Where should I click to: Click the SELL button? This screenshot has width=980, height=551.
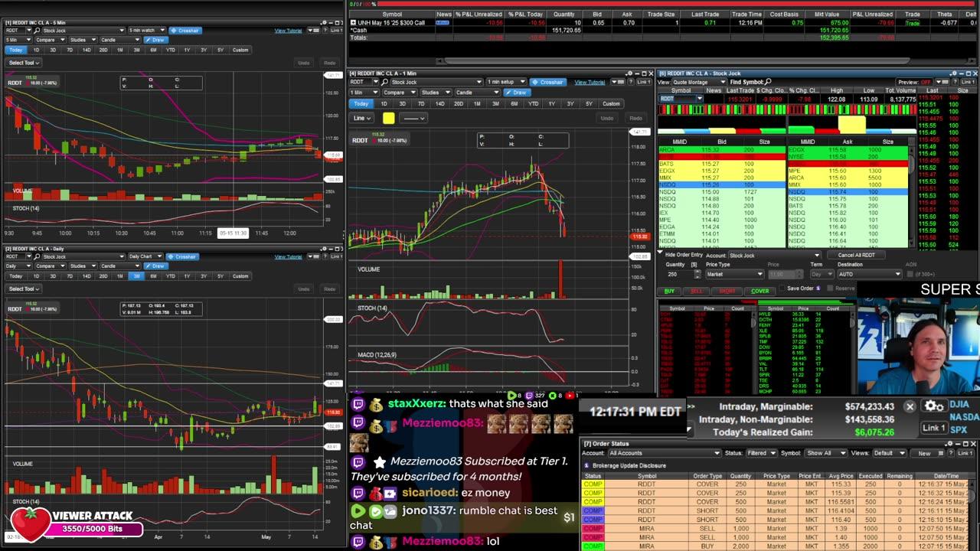pos(697,291)
